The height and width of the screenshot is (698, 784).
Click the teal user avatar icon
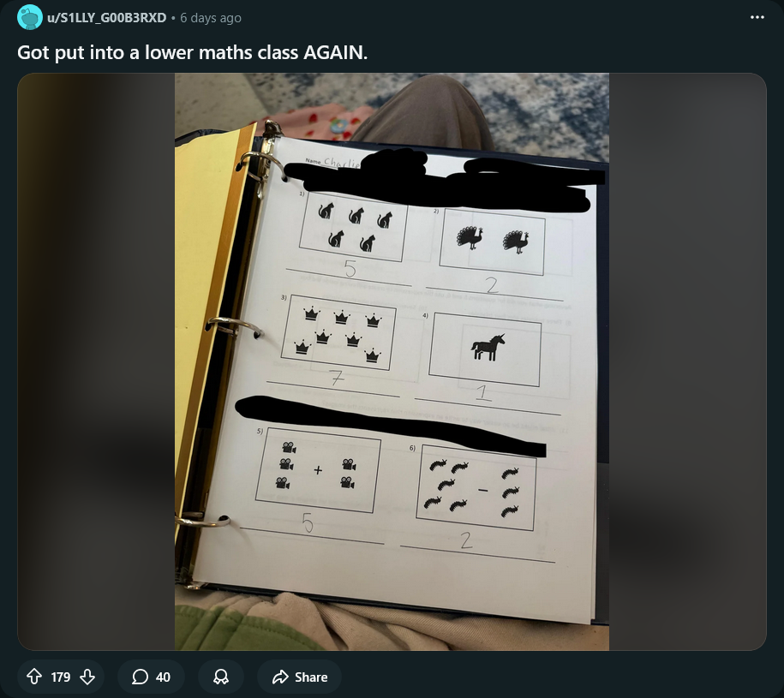29,17
